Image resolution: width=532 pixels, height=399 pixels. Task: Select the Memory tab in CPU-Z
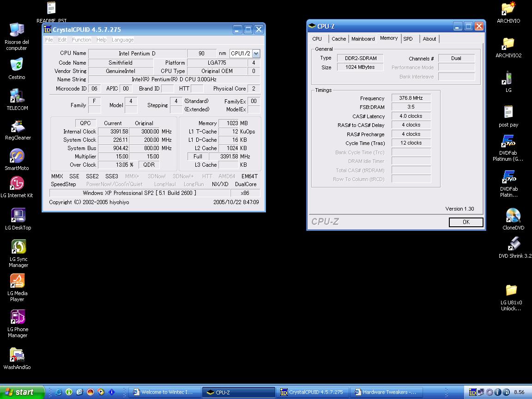tap(389, 38)
